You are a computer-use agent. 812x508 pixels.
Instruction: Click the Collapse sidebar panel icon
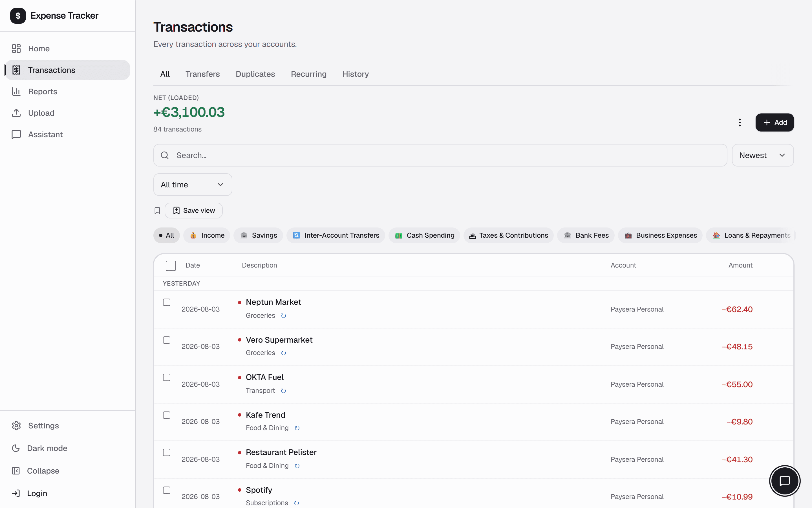click(x=16, y=471)
